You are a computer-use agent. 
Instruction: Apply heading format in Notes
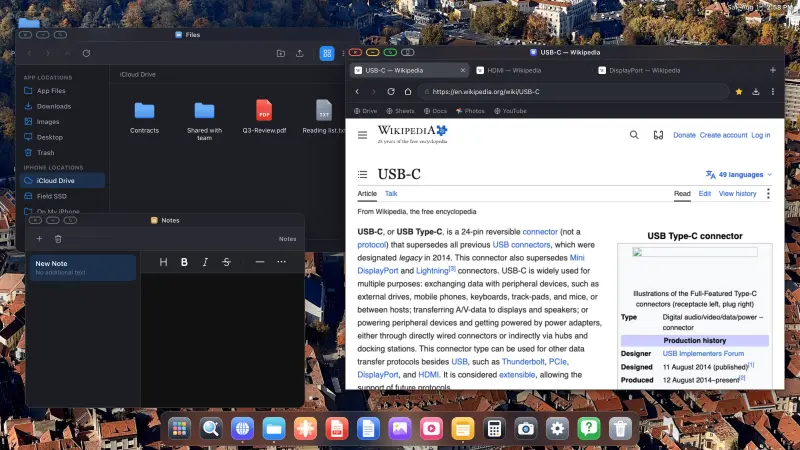tap(163, 262)
